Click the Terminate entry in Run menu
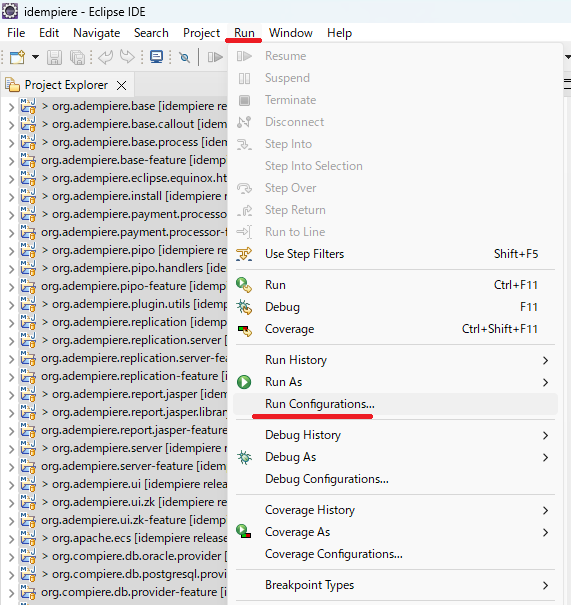Viewport: 571px width, 605px height. [395, 100]
